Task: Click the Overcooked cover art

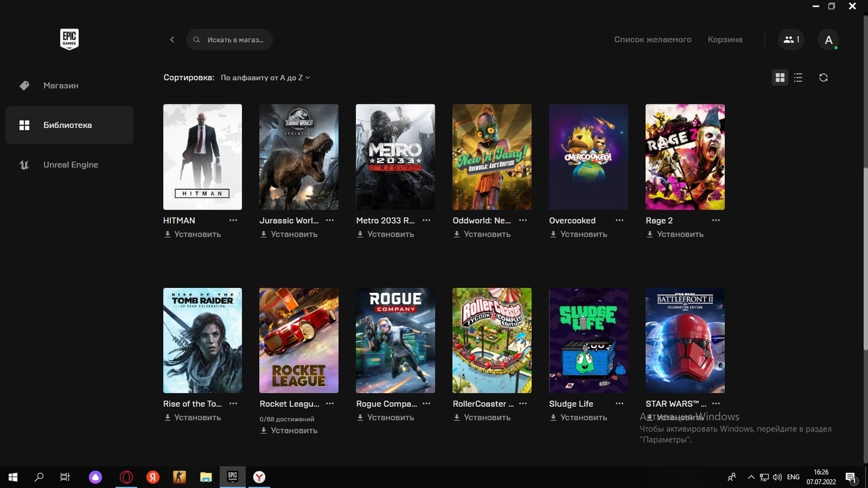Action: [589, 157]
